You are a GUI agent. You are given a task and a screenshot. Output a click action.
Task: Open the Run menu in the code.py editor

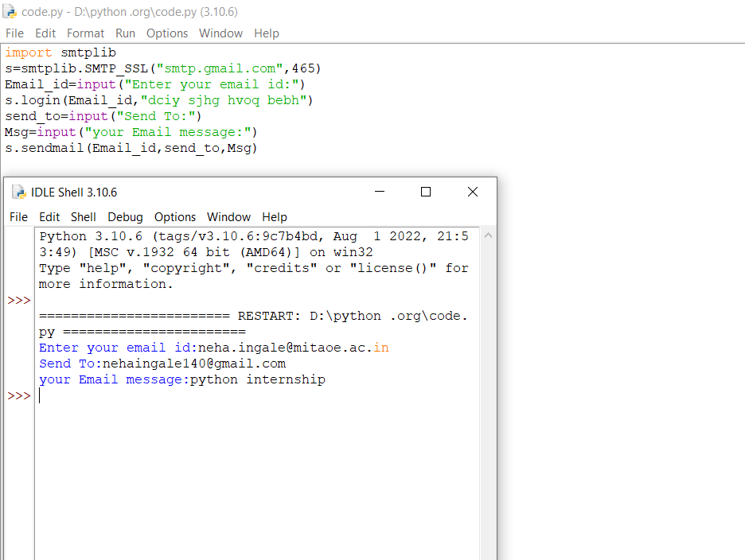pyautogui.click(x=125, y=33)
